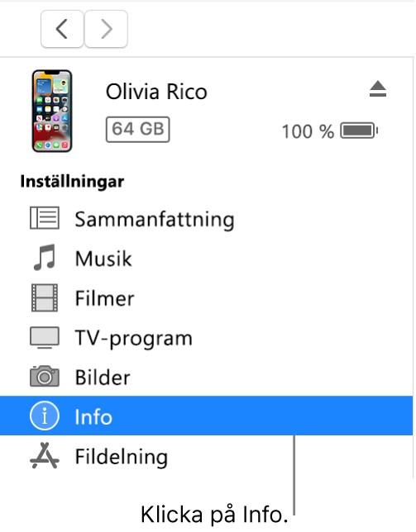Go back with the left arrow button
This screenshot has height=532, width=416.
[63, 29]
